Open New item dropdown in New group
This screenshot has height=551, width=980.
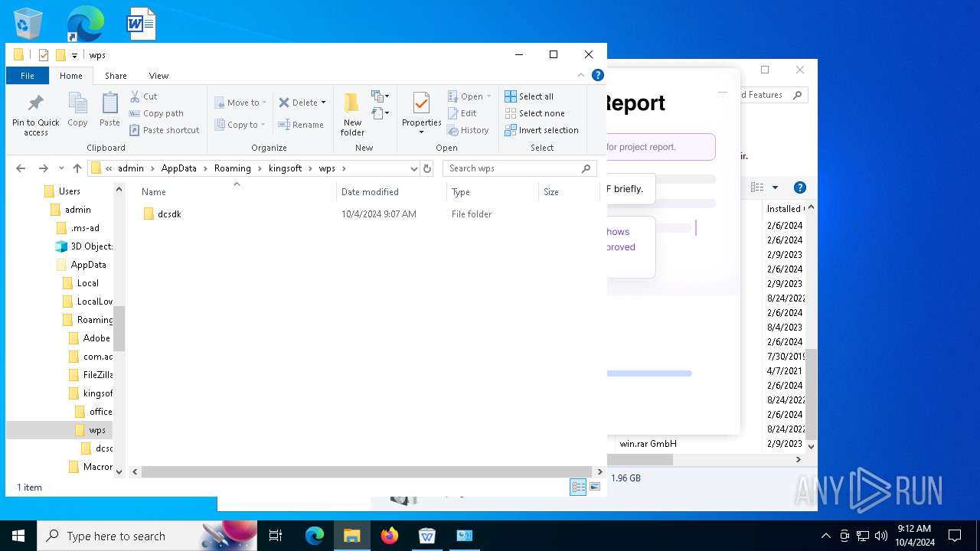coord(381,96)
